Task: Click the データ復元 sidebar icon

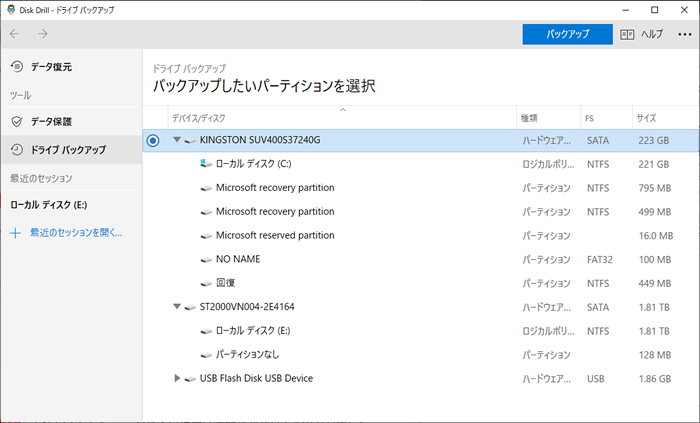Action: click(17, 66)
